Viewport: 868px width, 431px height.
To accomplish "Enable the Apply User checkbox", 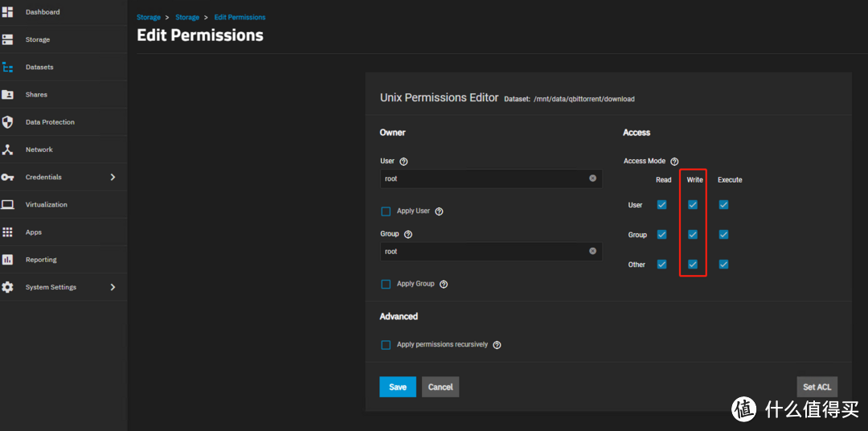I will 386,211.
